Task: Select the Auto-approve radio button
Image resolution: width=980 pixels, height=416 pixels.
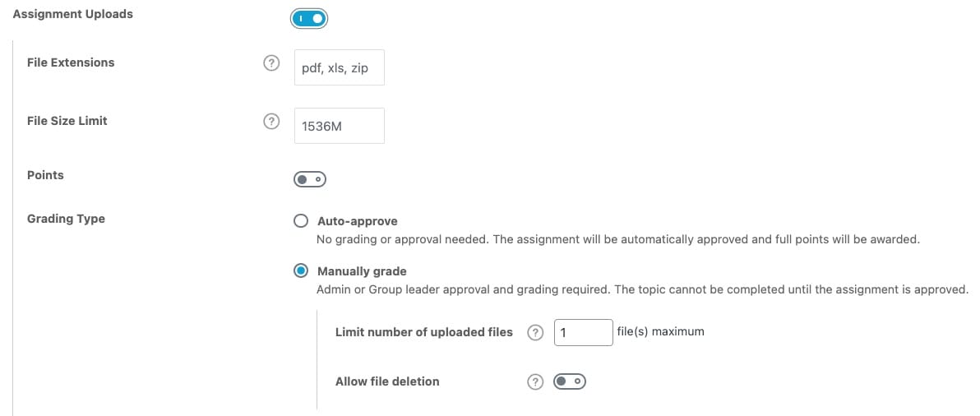Action: click(x=301, y=221)
